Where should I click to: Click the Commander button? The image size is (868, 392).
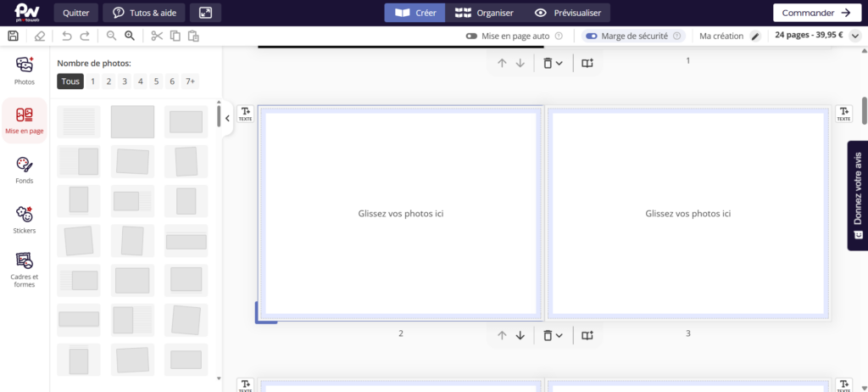[816, 13]
